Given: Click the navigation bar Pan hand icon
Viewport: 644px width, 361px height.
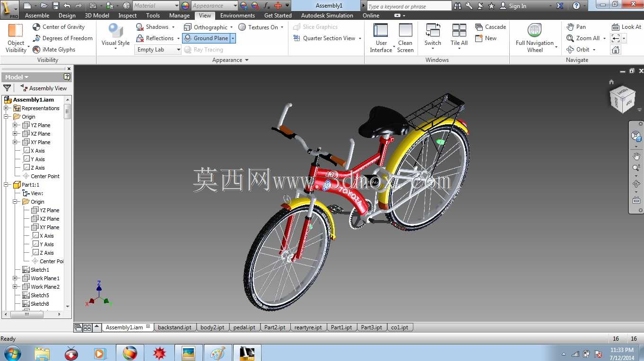Looking at the screenshot, I should [636, 156].
